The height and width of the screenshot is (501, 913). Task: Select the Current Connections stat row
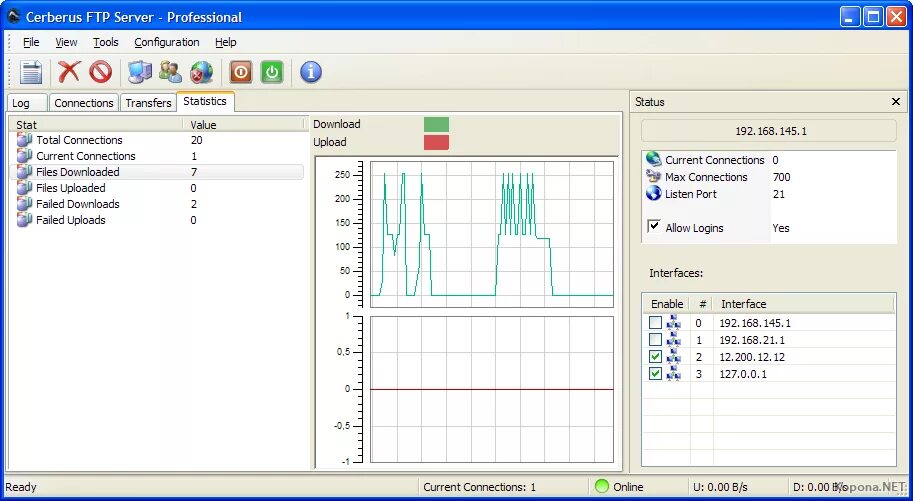[157, 156]
